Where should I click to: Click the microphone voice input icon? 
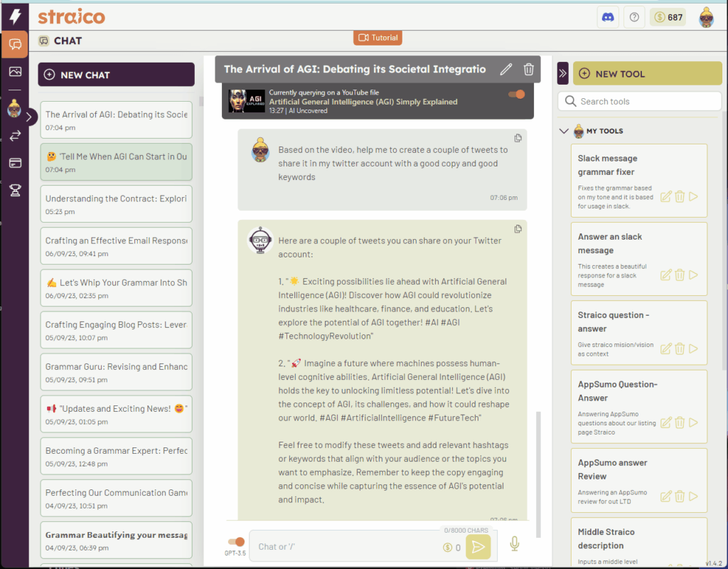coord(515,543)
